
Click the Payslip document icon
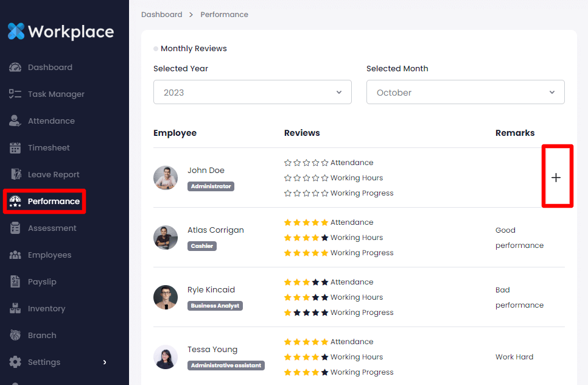click(x=16, y=282)
